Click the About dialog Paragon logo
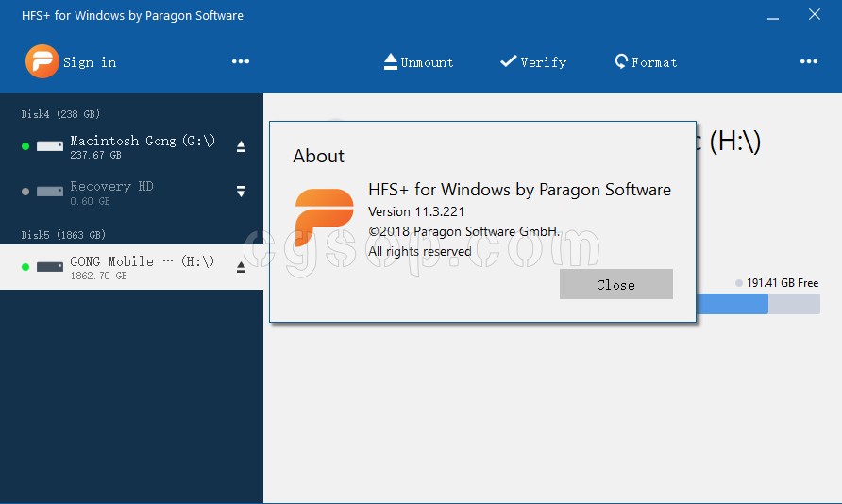 click(324, 218)
